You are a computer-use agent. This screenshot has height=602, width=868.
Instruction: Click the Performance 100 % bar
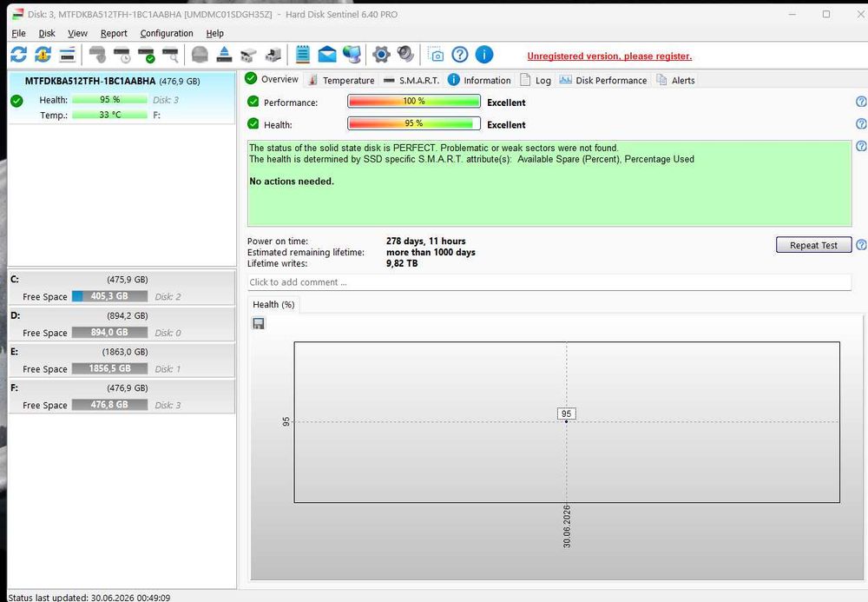(x=413, y=102)
